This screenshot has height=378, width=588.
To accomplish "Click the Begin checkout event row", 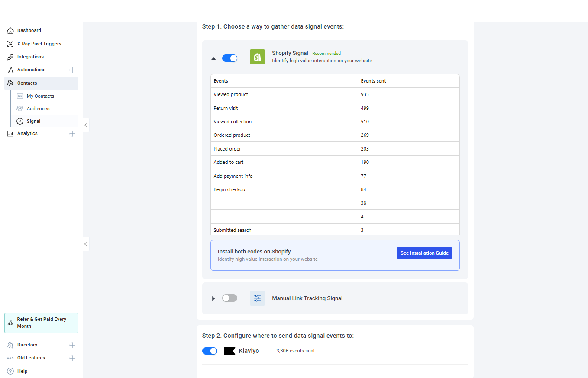I will [335, 189].
